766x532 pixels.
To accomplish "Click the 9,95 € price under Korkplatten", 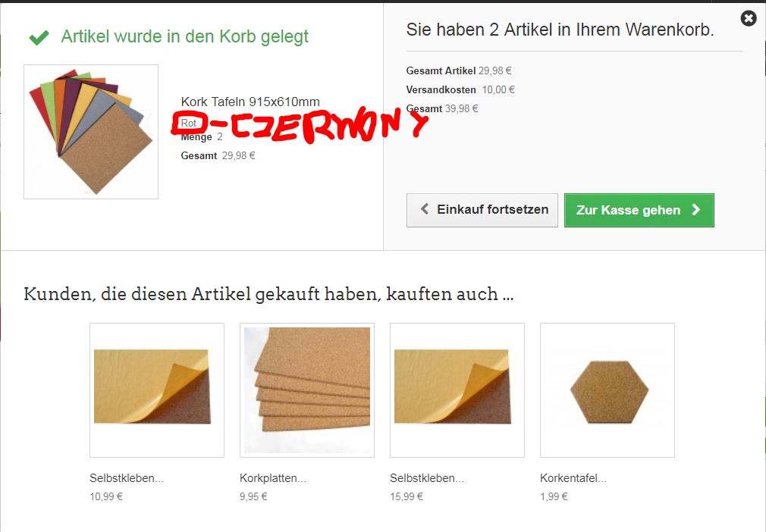I will (x=253, y=497).
